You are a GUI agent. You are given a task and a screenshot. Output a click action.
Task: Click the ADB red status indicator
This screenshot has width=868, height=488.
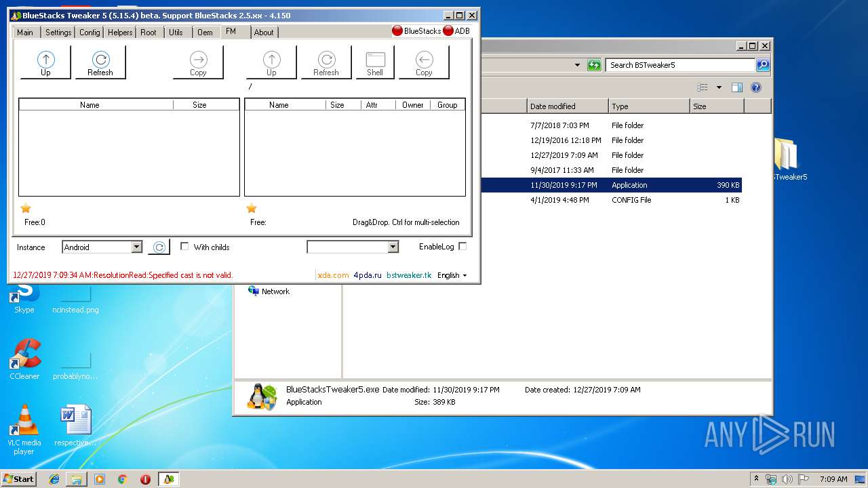pyautogui.click(x=448, y=30)
